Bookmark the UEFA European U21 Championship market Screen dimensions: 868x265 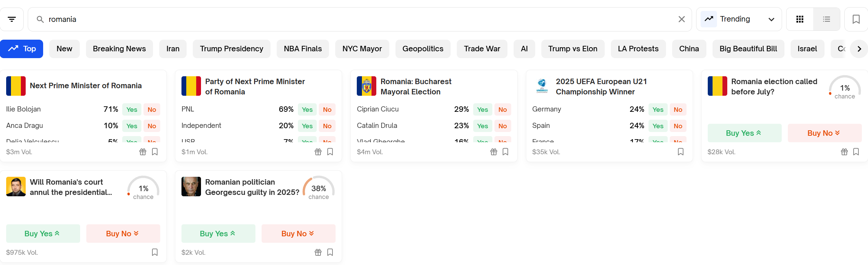pyautogui.click(x=680, y=152)
